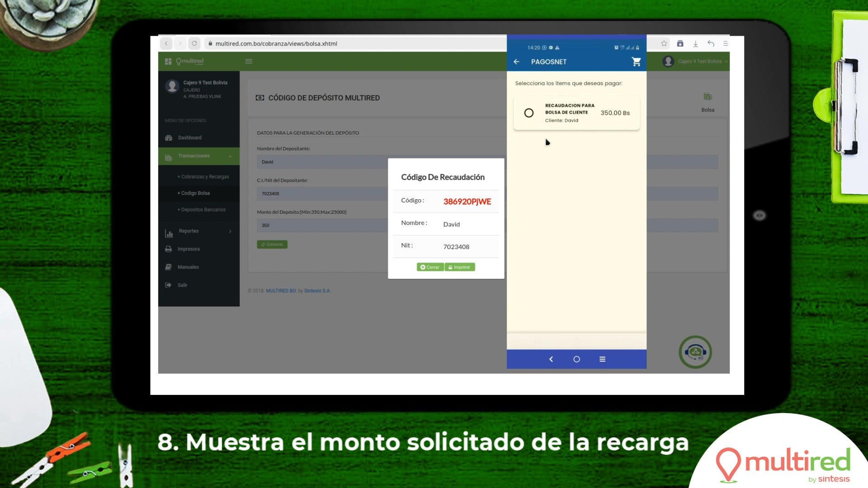Viewport: 868px width, 488px height.
Task: Open the Cajero 9 Test Bolivia user dropdown
Action: coord(695,61)
